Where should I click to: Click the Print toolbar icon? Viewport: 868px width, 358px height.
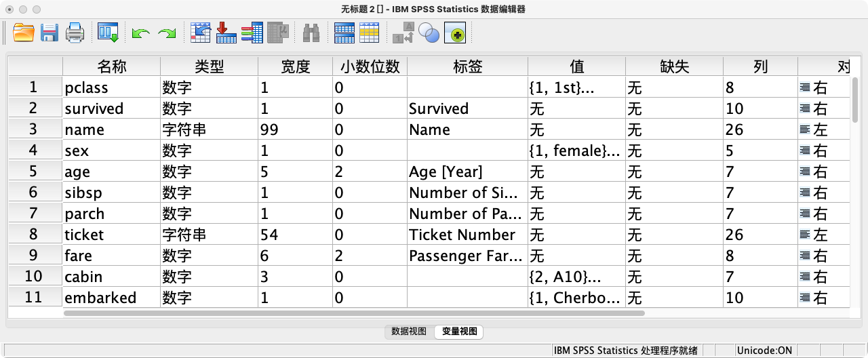[x=75, y=33]
